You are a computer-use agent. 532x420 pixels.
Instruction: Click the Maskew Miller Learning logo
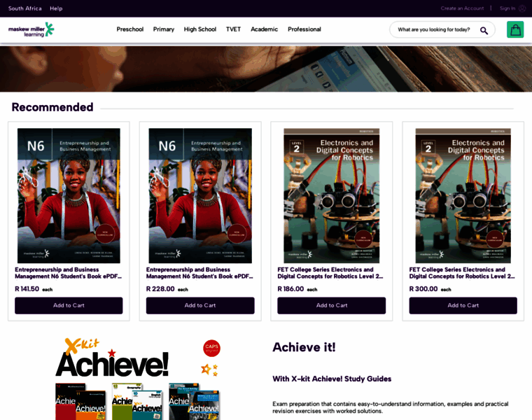point(31,30)
